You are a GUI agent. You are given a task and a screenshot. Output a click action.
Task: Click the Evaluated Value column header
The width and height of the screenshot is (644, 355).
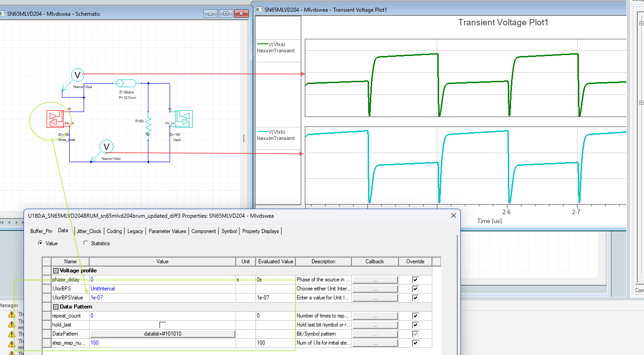pos(275,262)
